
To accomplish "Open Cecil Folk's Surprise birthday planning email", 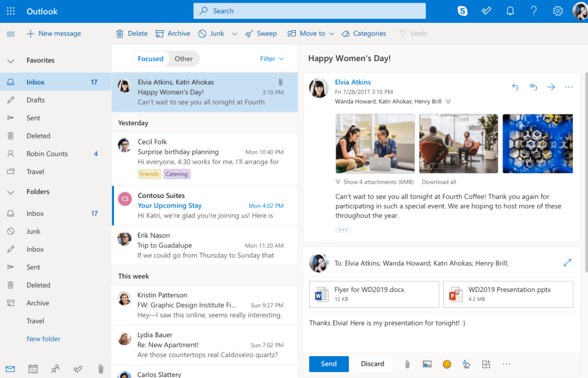I will pyautogui.click(x=205, y=159).
